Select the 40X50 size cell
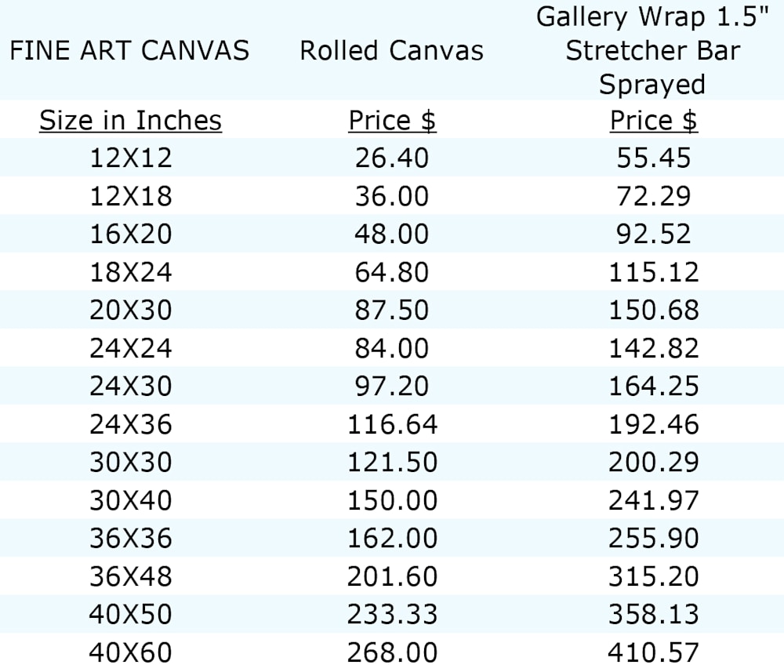The height and width of the screenshot is (672, 784). [x=130, y=614]
